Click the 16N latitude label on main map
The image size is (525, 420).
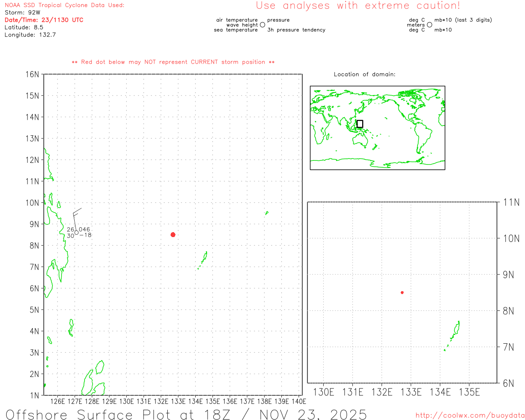[x=32, y=74]
